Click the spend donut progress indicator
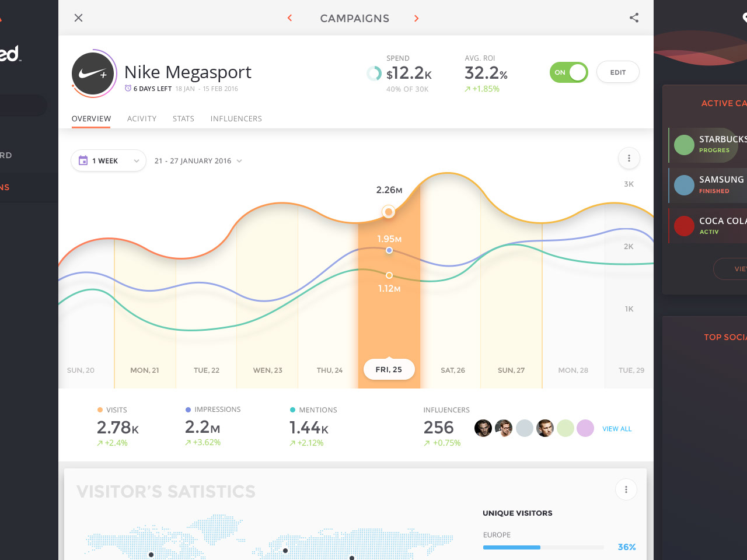Image resolution: width=747 pixels, height=560 pixels. point(374,73)
